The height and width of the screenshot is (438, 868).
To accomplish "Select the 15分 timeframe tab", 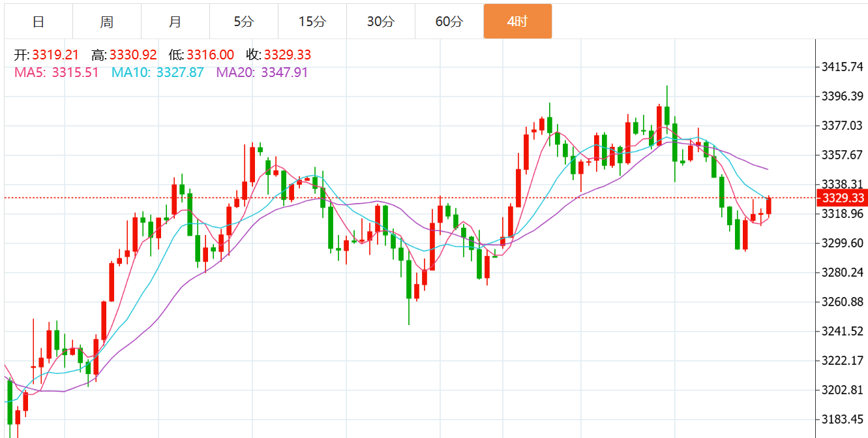I will [312, 22].
